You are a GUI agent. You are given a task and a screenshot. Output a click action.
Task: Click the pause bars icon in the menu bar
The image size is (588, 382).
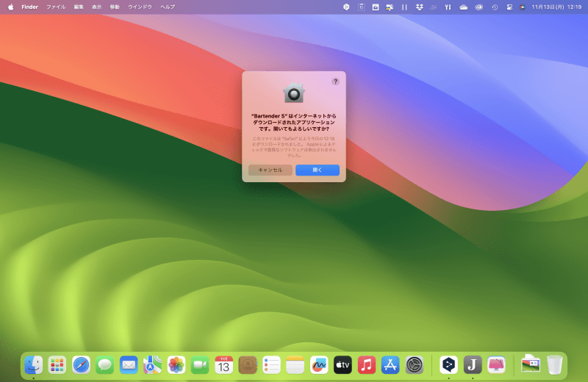tap(404, 7)
